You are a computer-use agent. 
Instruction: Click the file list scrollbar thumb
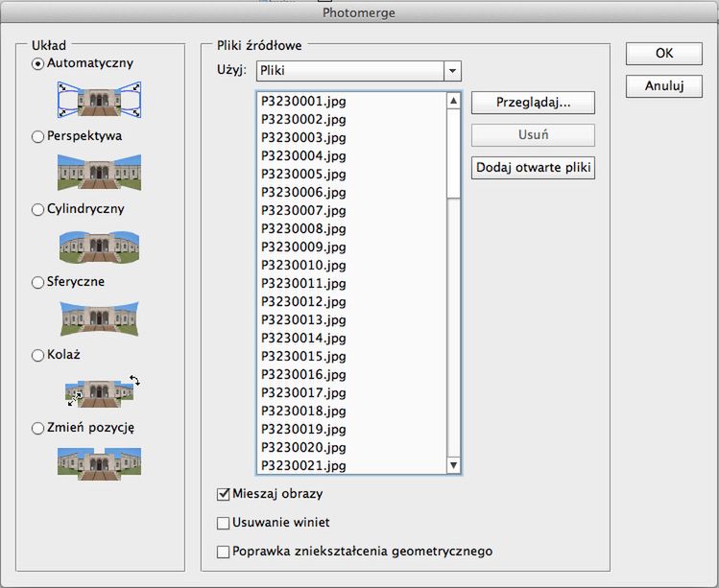coord(453,153)
